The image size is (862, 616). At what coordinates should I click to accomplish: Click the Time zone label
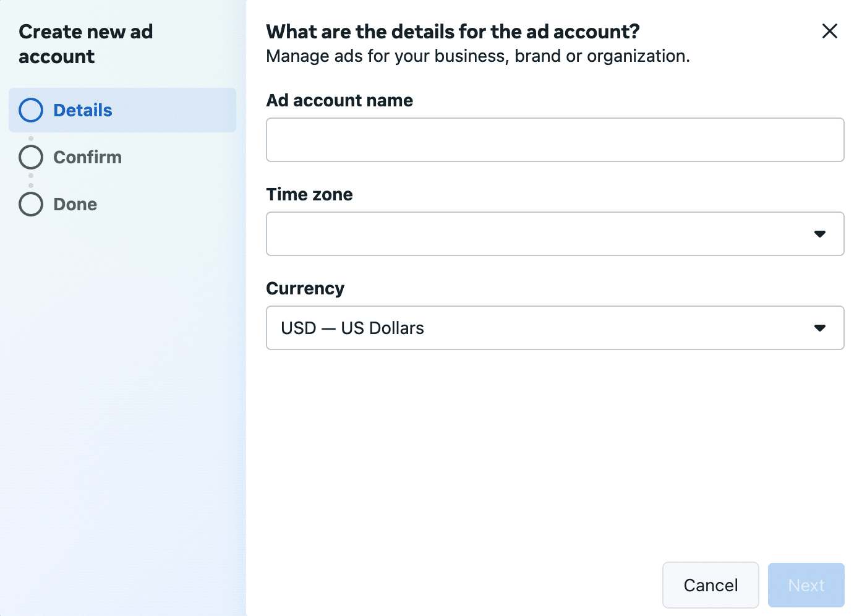(309, 194)
